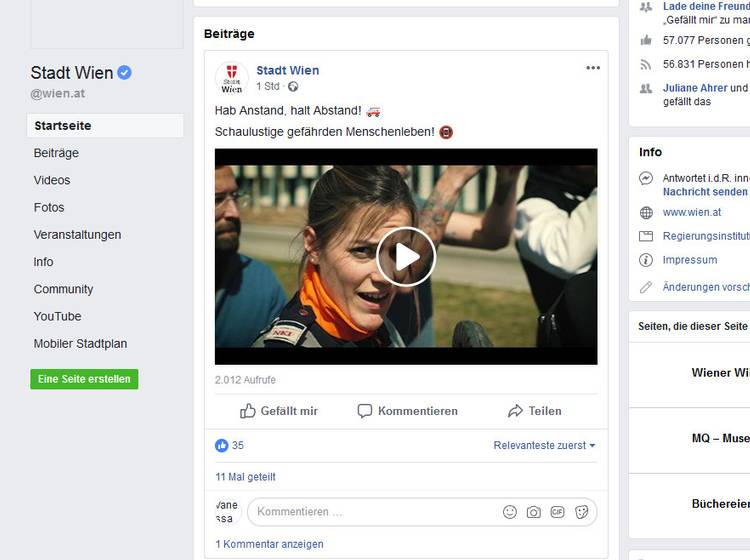
Task: Click the @wien.at page handle
Action: (58, 94)
